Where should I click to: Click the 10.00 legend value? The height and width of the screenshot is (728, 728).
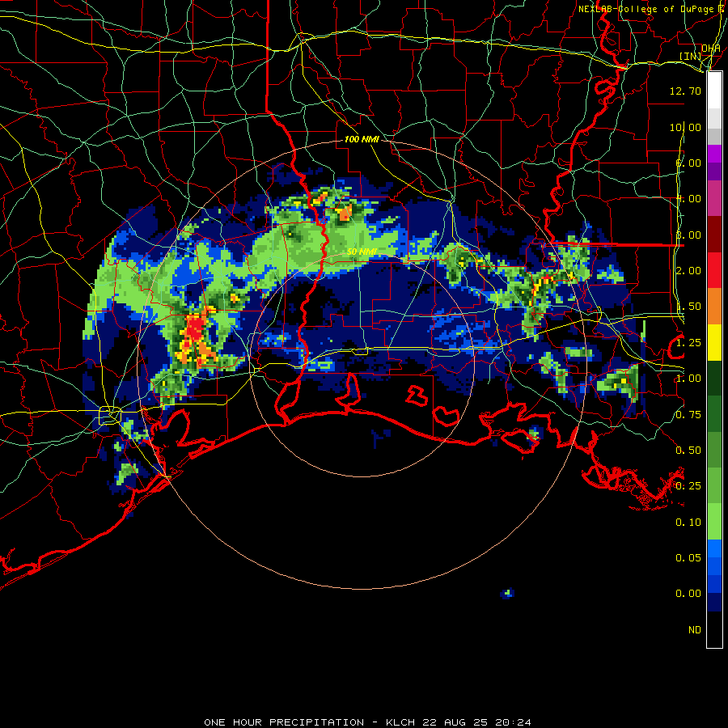click(685, 127)
